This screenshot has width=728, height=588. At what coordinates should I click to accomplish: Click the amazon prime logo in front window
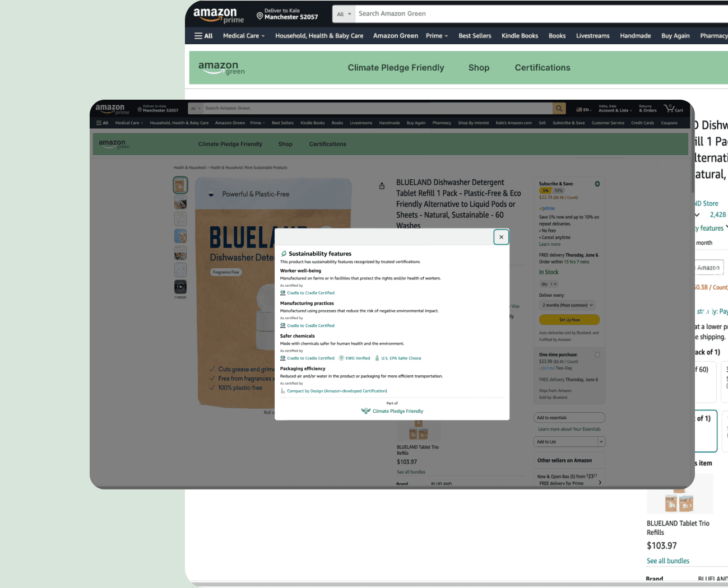[112, 109]
